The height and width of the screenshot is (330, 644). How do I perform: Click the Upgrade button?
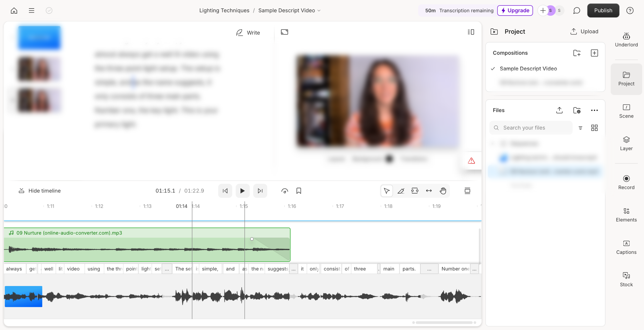pos(515,11)
